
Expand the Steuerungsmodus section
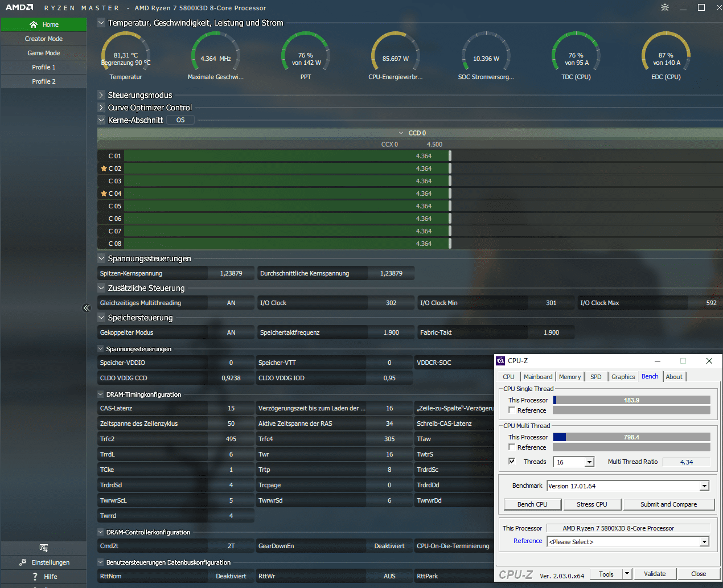pos(101,95)
